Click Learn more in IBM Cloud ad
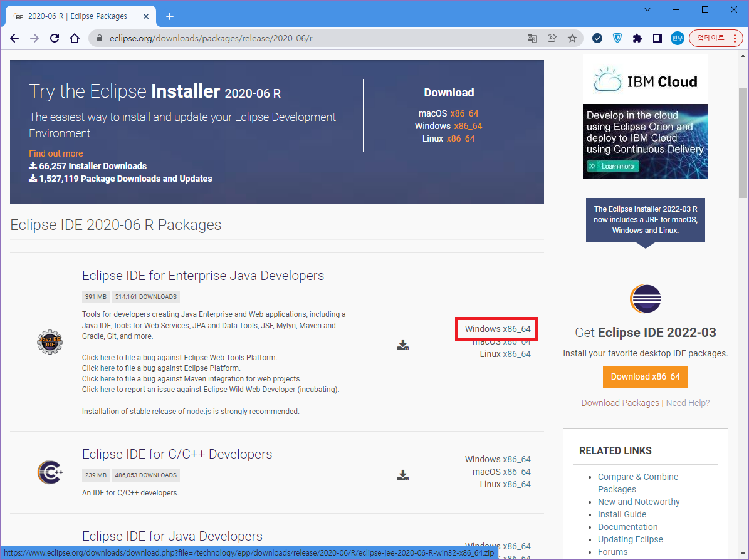Viewport: 749px width, 560px height. [x=613, y=166]
